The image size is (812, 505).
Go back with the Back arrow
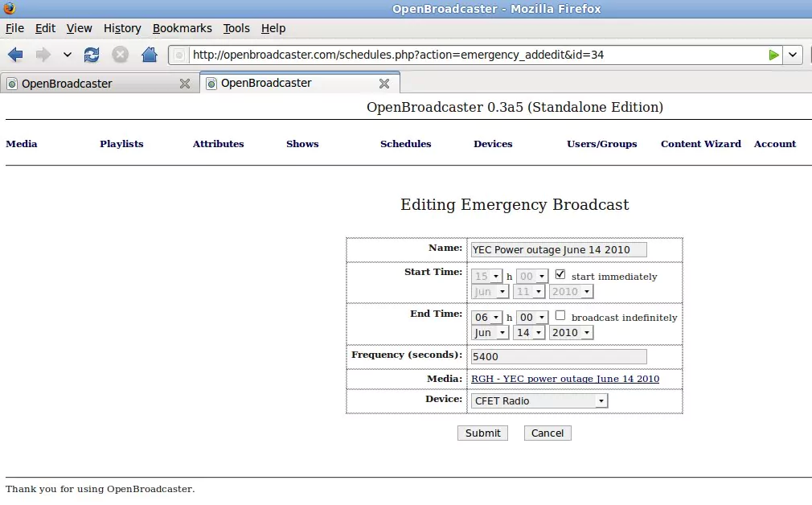coord(15,55)
